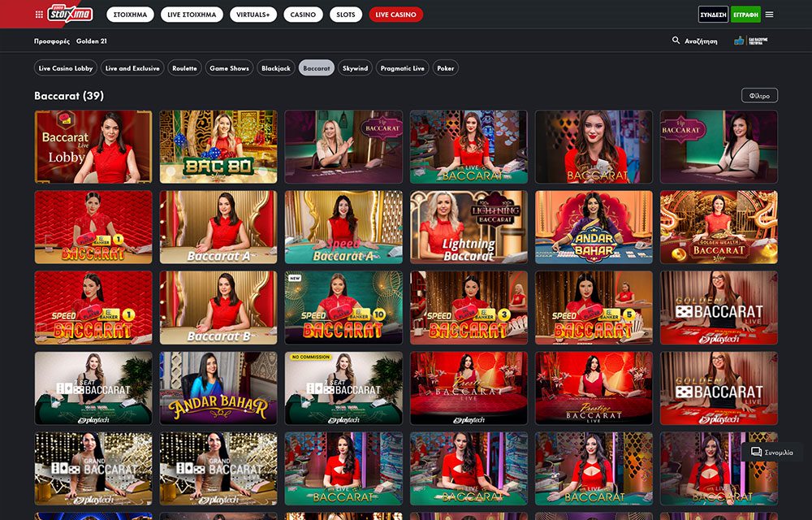Screen dimensions: 812x520
Task: Select the Roulette category tab
Action: (184, 68)
